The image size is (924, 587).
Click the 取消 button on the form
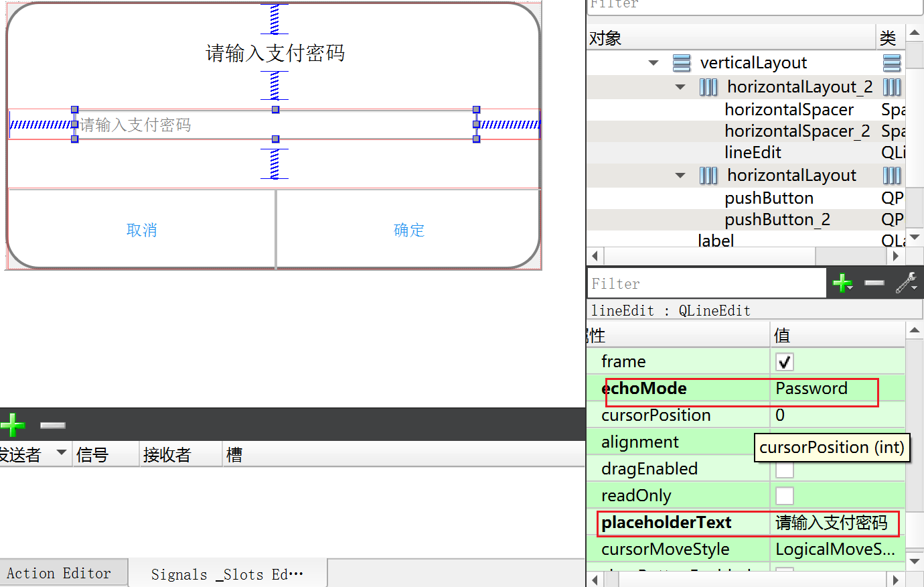141,230
